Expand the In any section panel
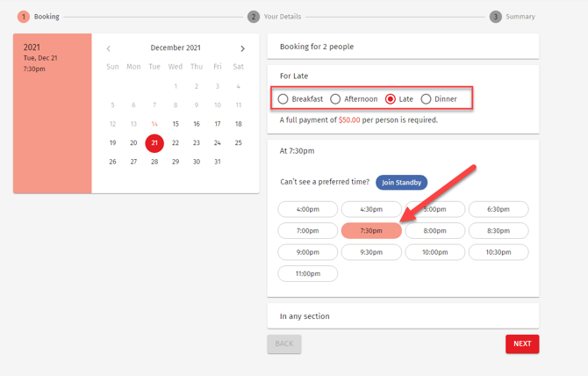 [x=403, y=316]
